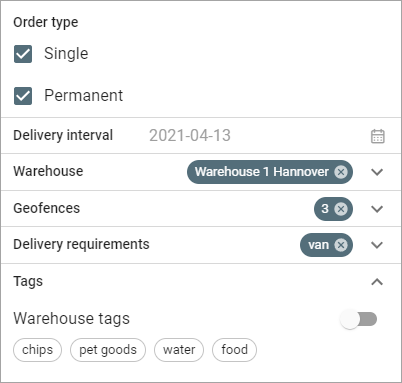Select the food tag
The height and width of the screenshot is (383, 402).
[x=235, y=350]
